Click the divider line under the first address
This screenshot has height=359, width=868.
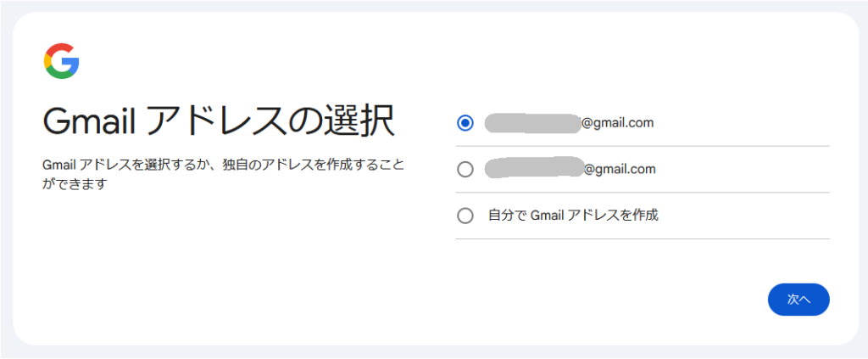643,146
